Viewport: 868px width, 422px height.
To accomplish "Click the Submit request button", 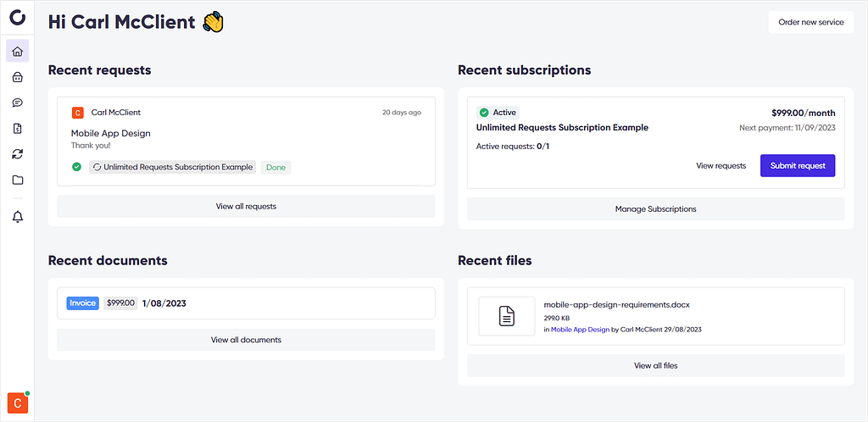I will (x=798, y=165).
